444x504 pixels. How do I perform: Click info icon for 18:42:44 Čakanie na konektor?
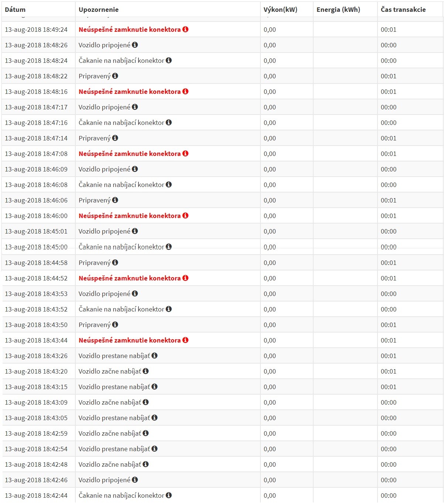click(169, 495)
